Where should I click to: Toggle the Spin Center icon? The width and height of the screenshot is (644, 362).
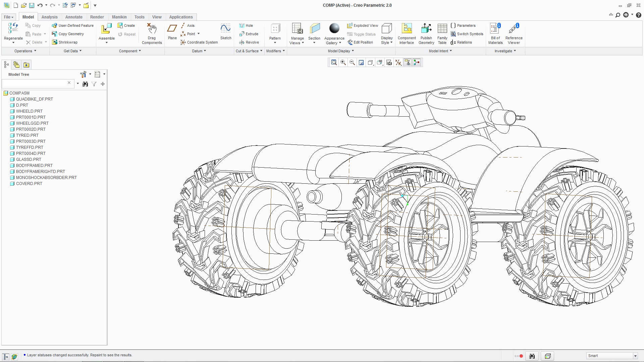coord(417,63)
